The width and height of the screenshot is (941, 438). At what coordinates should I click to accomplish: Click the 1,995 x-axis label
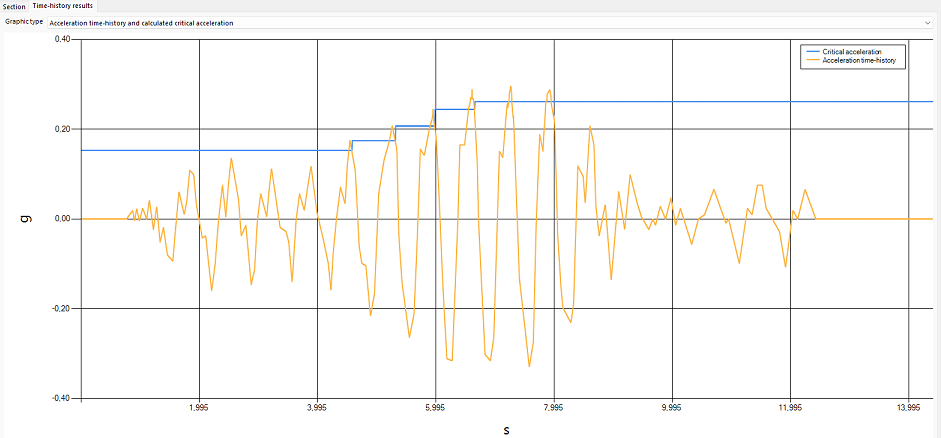click(199, 407)
